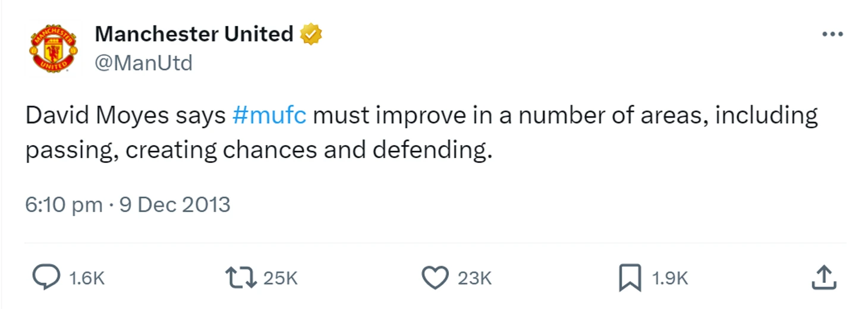This screenshot has width=868, height=309.
Task: Click the 6:10 pm timestamp
Action: [x=64, y=205]
